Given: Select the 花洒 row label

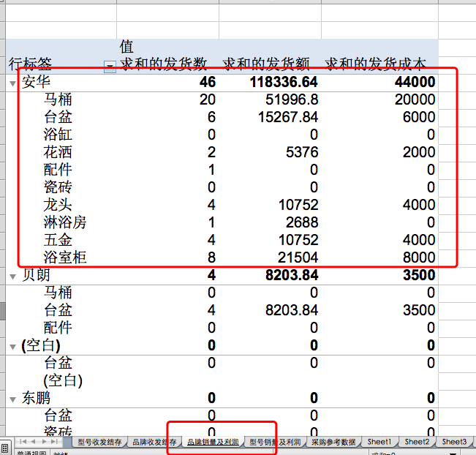Looking at the screenshot, I should tap(58, 152).
